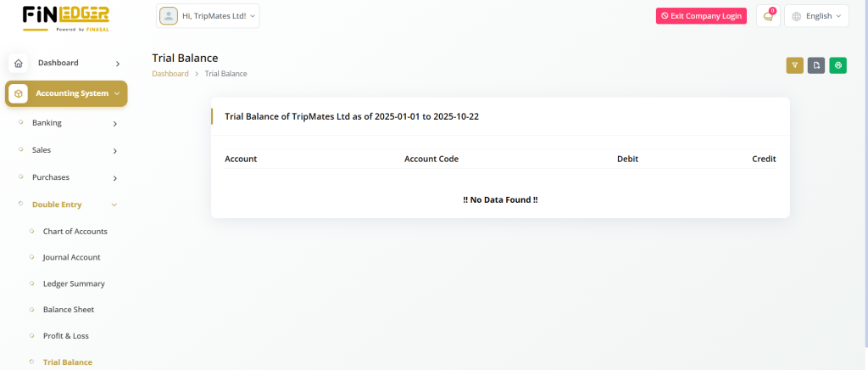Select Ledger Summary in sidebar
This screenshot has width=868, height=370.
tap(74, 283)
